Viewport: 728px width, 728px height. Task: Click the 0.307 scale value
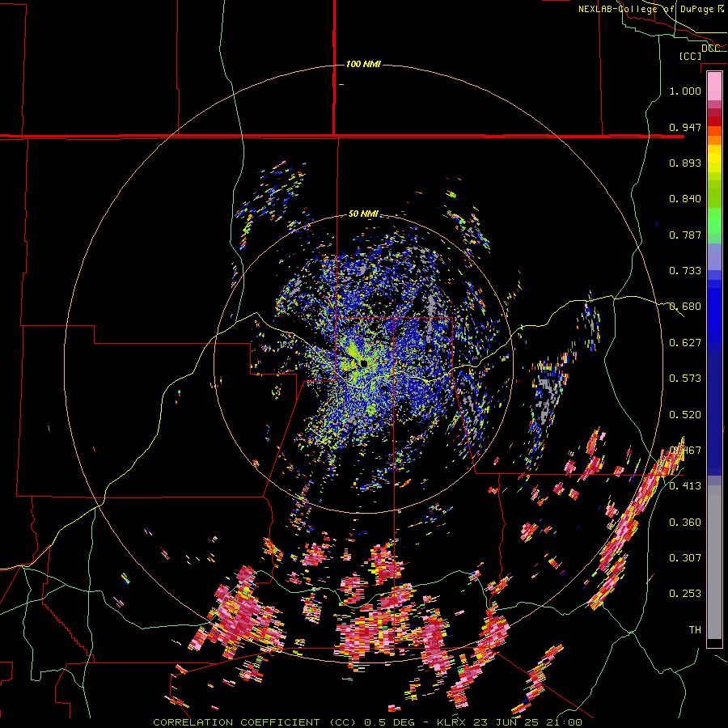coord(685,558)
